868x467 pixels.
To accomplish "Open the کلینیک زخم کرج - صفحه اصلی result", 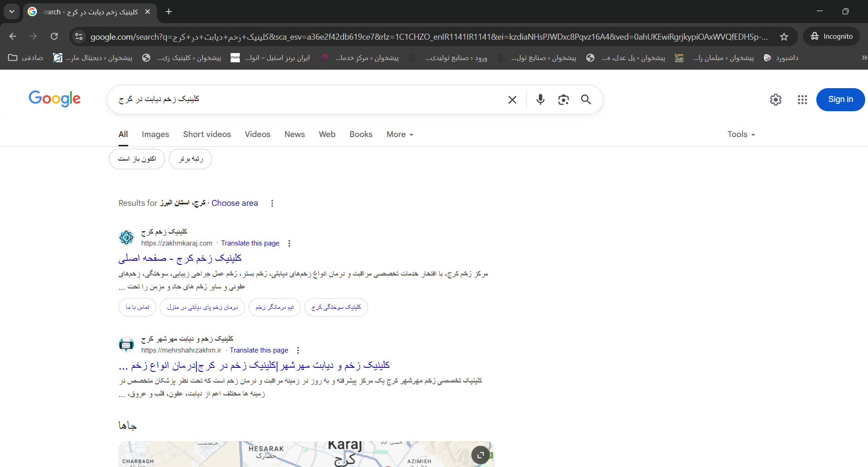I will 180,258.
